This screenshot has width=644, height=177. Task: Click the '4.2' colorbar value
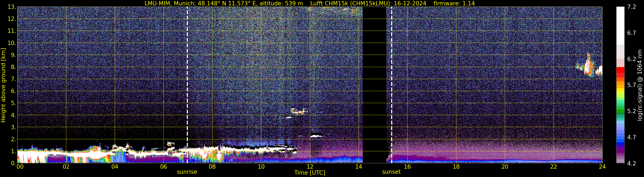point(632,163)
